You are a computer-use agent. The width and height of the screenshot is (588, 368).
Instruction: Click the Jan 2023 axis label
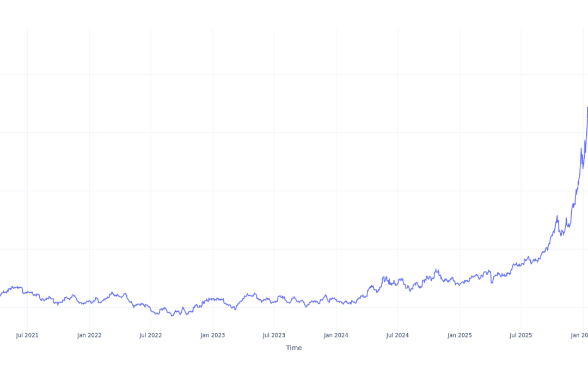point(212,335)
